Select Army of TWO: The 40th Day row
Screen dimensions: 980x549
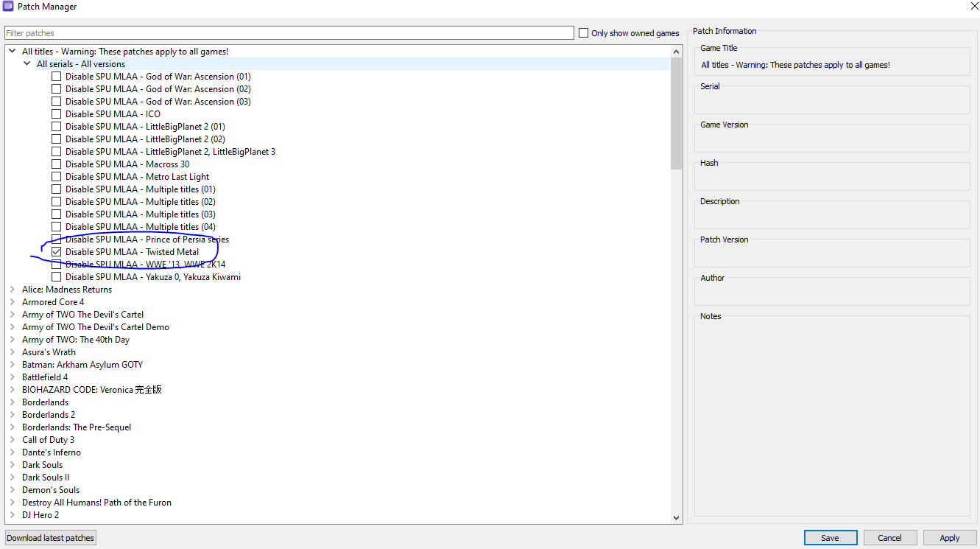(76, 340)
